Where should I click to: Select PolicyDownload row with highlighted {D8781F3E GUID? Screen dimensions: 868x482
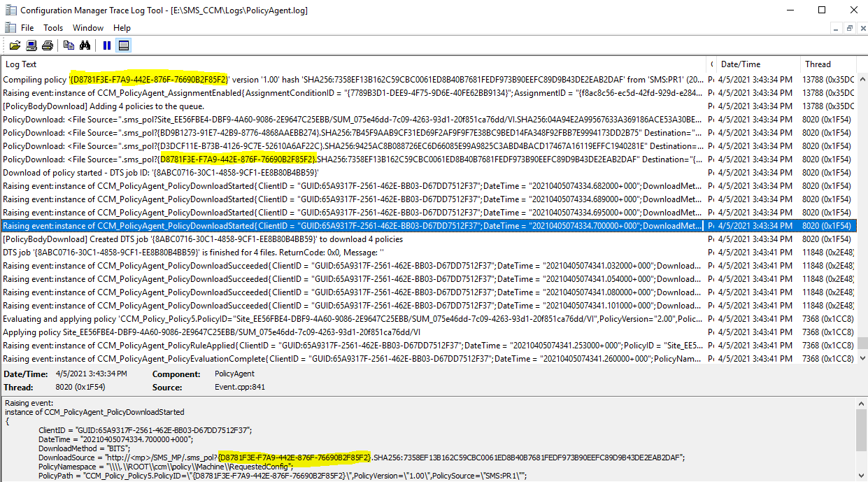pos(428,160)
